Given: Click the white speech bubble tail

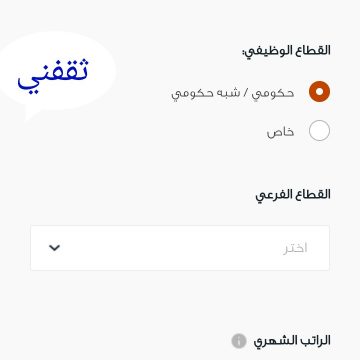Looking at the screenshot, I should point(31,114).
